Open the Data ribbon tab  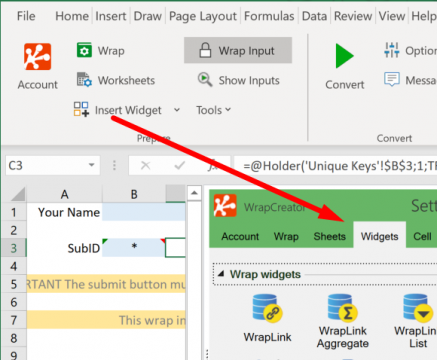314,16
